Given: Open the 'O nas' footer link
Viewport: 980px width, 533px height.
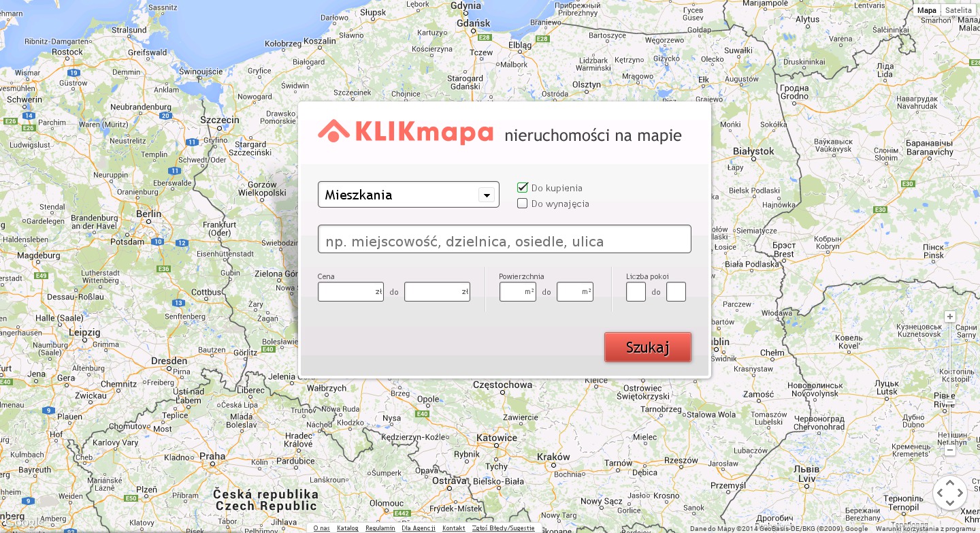Looking at the screenshot, I should tap(321, 528).
